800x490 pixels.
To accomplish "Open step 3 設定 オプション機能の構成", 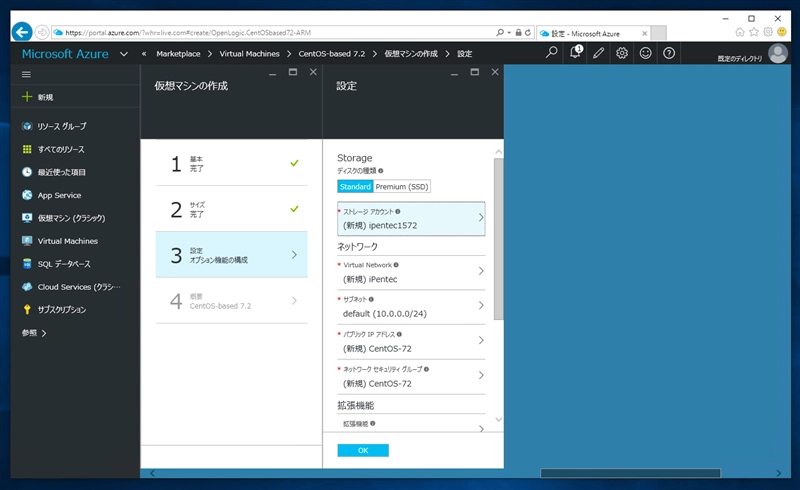I will [232, 255].
